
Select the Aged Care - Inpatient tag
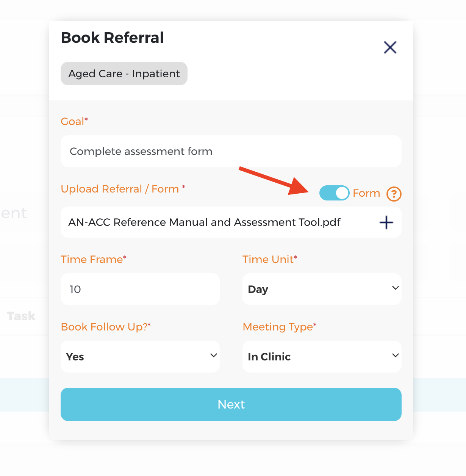pyautogui.click(x=124, y=74)
